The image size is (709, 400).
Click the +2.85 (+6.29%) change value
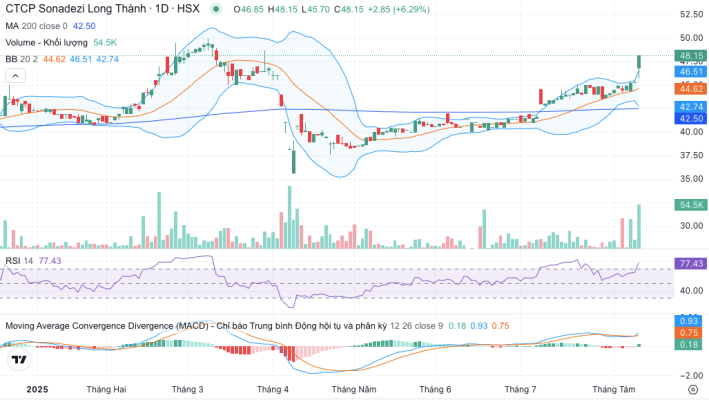[398, 9]
